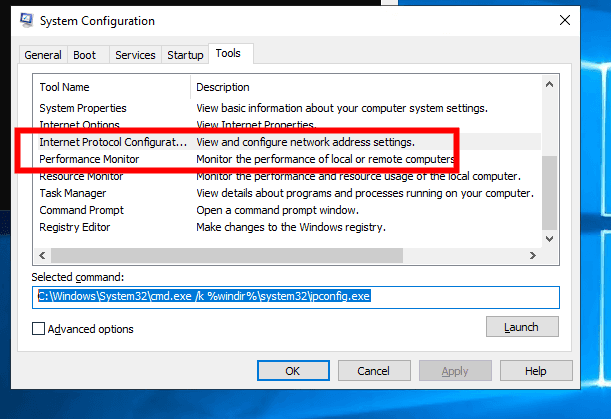Pick the Command Prompt tool entry

(83, 210)
